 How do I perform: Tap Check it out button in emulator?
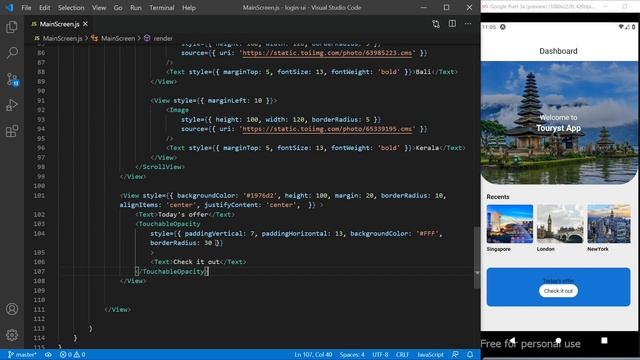coord(558,291)
